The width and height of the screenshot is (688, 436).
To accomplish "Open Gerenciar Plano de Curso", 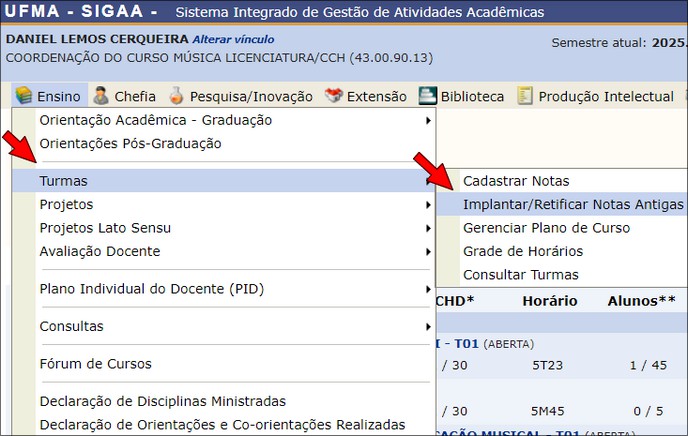I will 546,228.
